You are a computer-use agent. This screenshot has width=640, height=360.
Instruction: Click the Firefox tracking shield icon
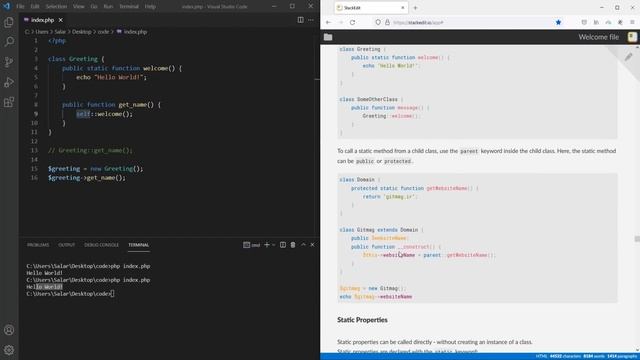pyautogui.click(x=378, y=22)
